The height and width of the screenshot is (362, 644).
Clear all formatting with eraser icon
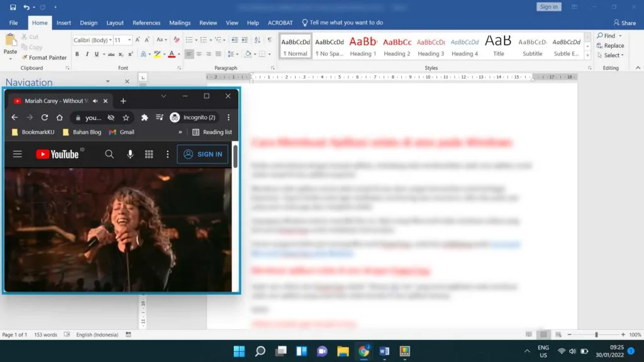click(177, 40)
